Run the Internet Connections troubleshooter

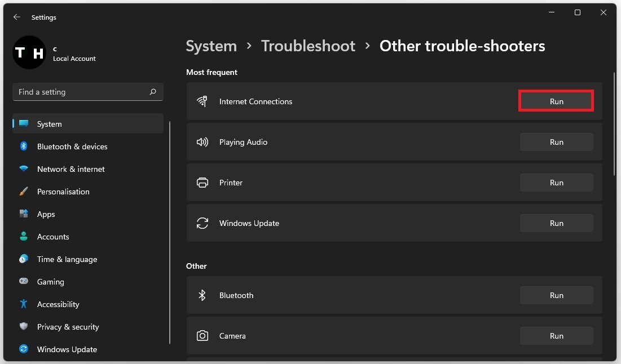pyautogui.click(x=556, y=101)
